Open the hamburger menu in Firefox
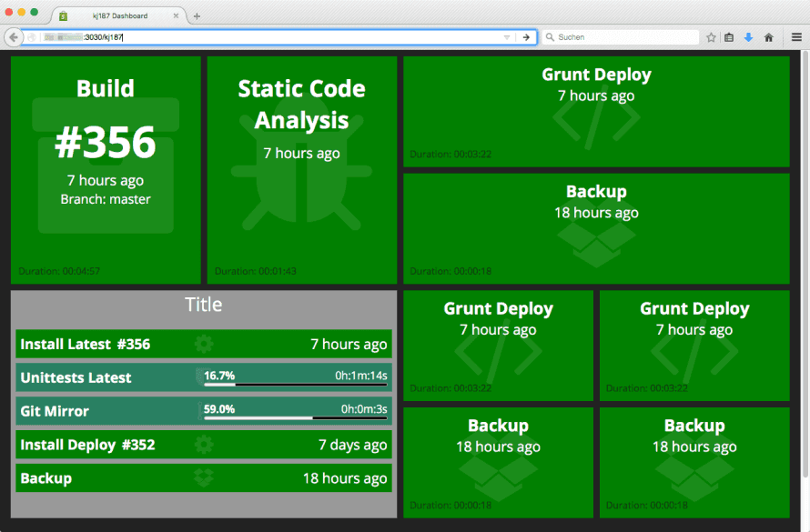Image resolution: width=810 pixels, height=532 pixels. coord(795,37)
